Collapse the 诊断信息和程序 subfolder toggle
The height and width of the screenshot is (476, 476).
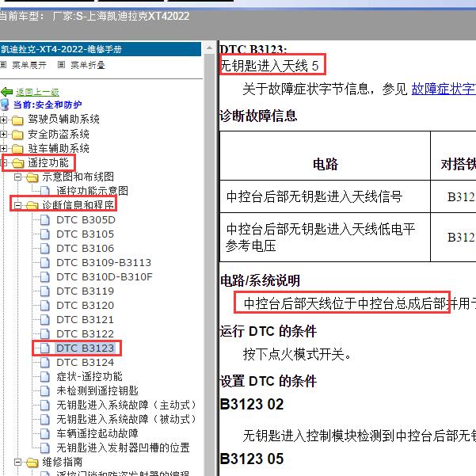pyautogui.click(x=18, y=205)
